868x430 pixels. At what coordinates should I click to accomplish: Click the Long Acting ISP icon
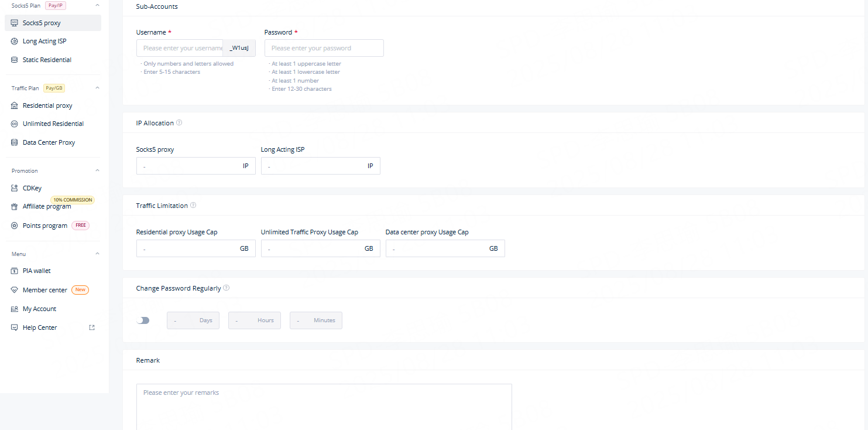[x=15, y=42]
